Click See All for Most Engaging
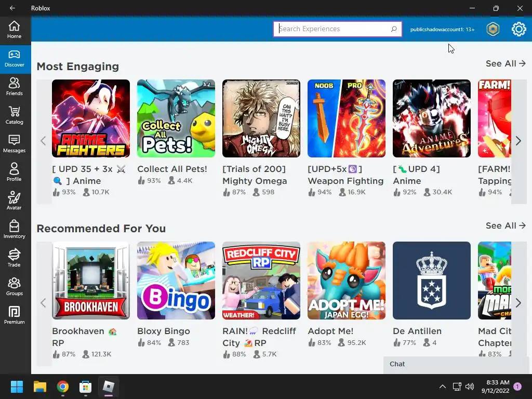Screen dimensions: 532x399 [x=506, y=63]
